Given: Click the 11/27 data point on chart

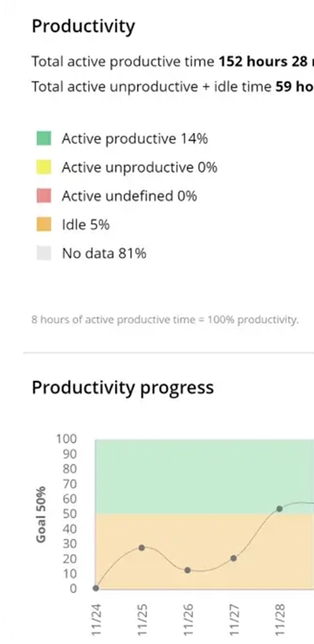Looking at the screenshot, I should [234, 558].
